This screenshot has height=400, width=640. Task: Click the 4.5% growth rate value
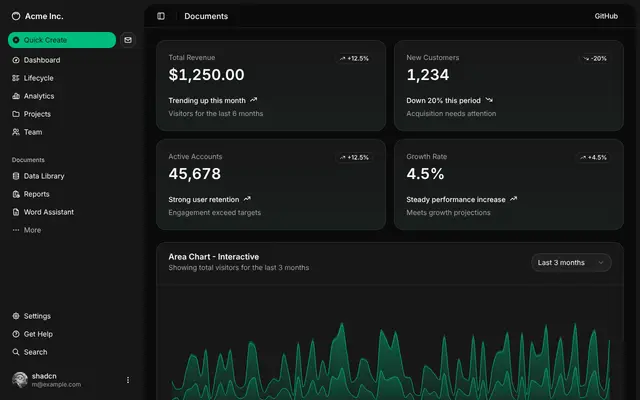[425, 174]
